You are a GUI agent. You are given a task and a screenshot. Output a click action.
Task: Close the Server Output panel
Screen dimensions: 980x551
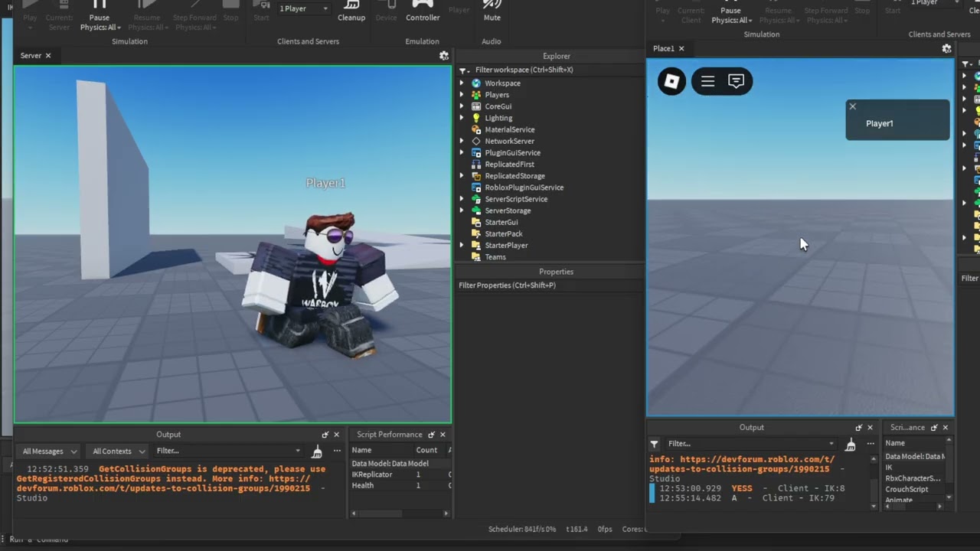click(336, 435)
